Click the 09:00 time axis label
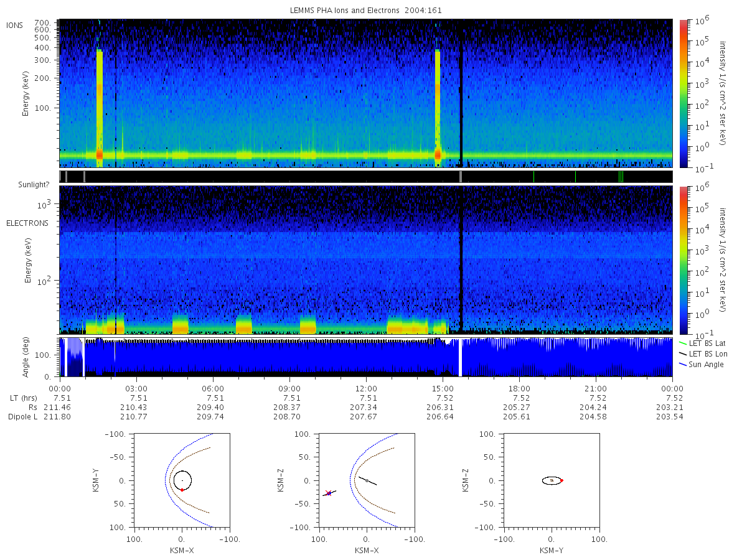 tap(289, 388)
